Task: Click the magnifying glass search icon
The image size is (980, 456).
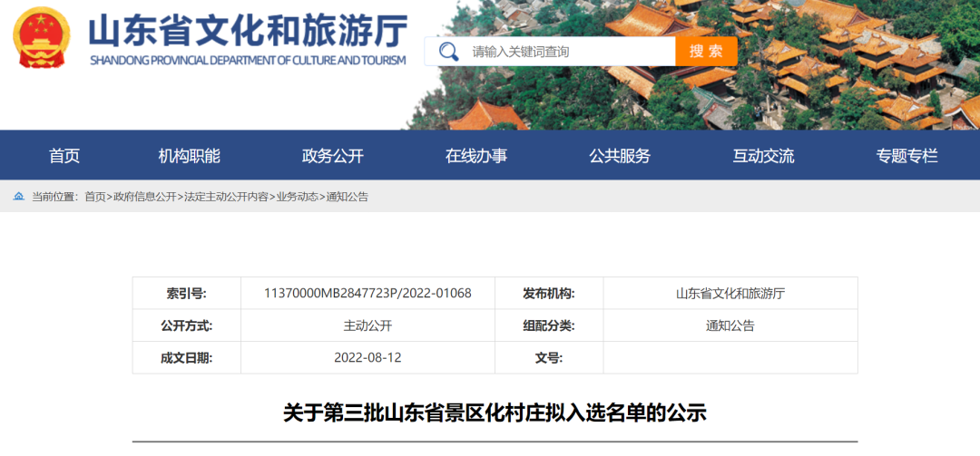Action: (448, 52)
